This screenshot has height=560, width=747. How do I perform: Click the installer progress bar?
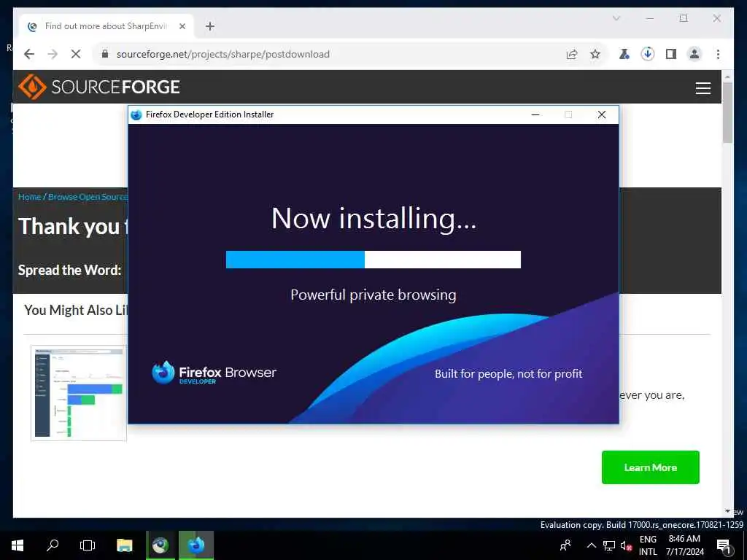373,260
